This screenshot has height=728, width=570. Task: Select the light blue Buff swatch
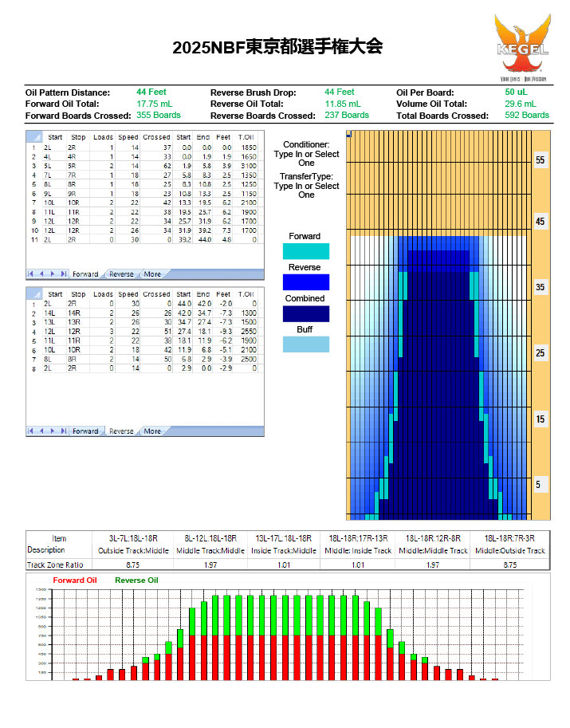tap(306, 344)
